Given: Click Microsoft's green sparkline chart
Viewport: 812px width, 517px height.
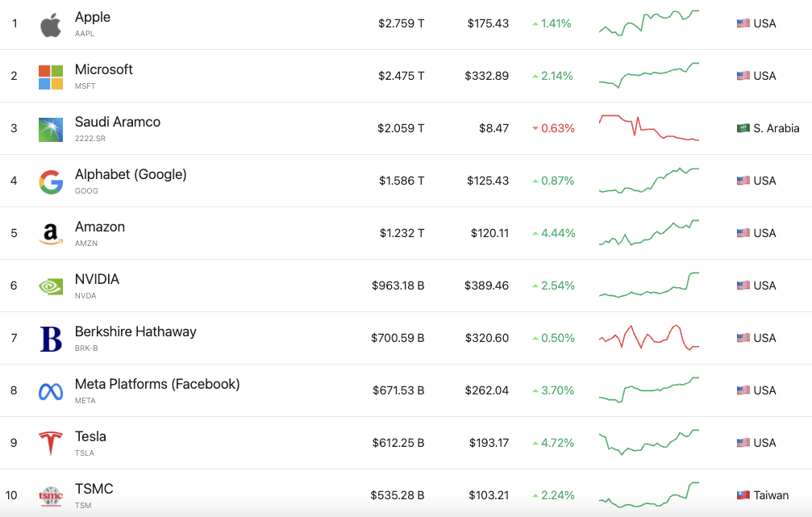Looking at the screenshot, I should tap(649, 76).
